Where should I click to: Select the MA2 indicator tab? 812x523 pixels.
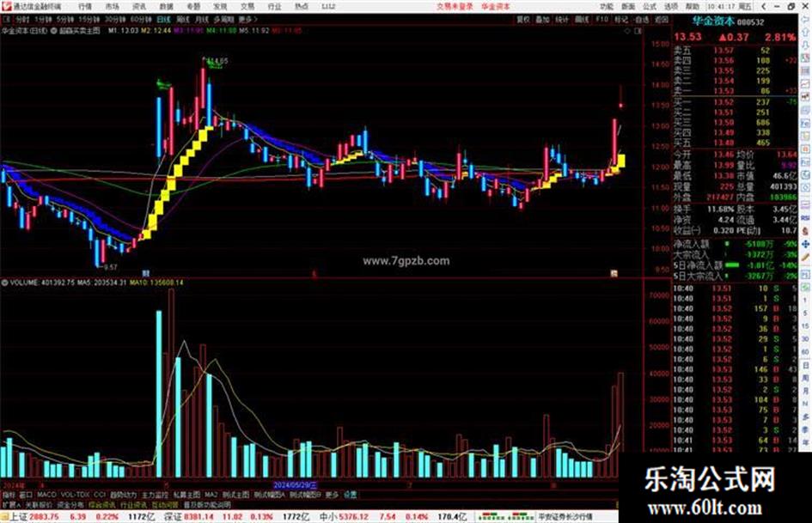click(211, 495)
